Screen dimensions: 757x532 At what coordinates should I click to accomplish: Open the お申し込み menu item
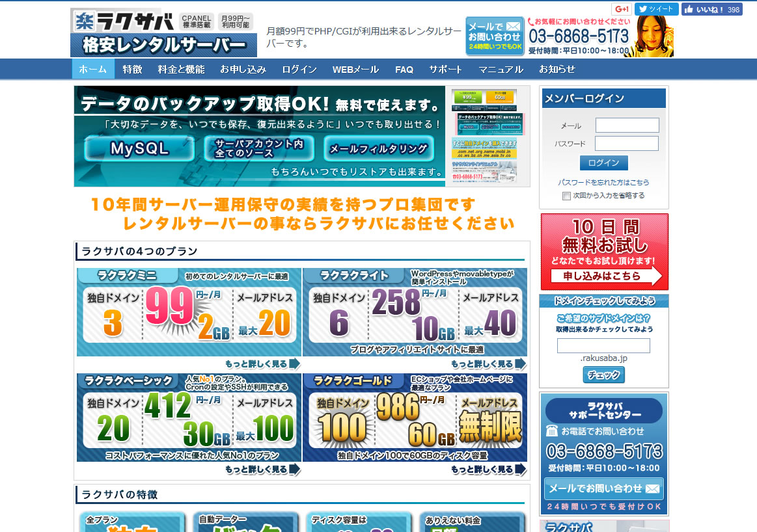click(243, 70)
